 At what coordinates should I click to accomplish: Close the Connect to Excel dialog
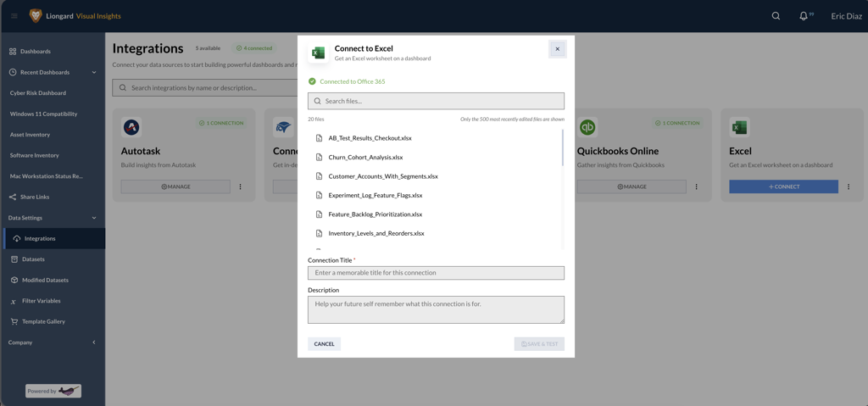click(x=558, y=49)
